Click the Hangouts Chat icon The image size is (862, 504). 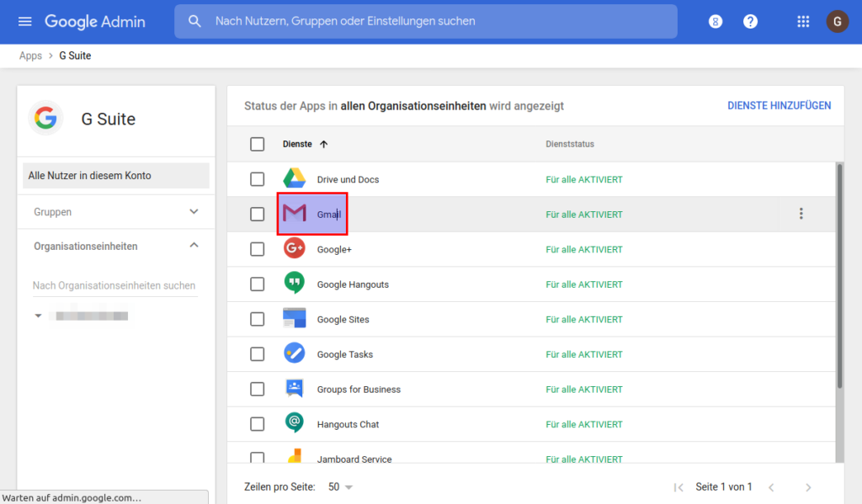(294, 423)
